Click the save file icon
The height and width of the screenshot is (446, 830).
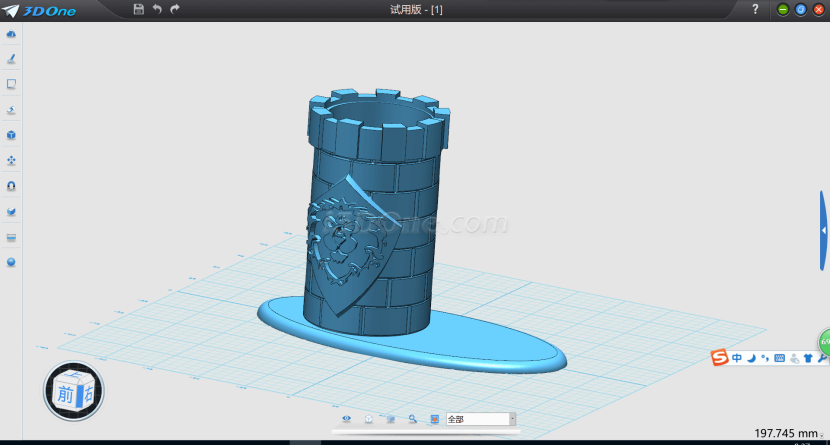[138, 9]
